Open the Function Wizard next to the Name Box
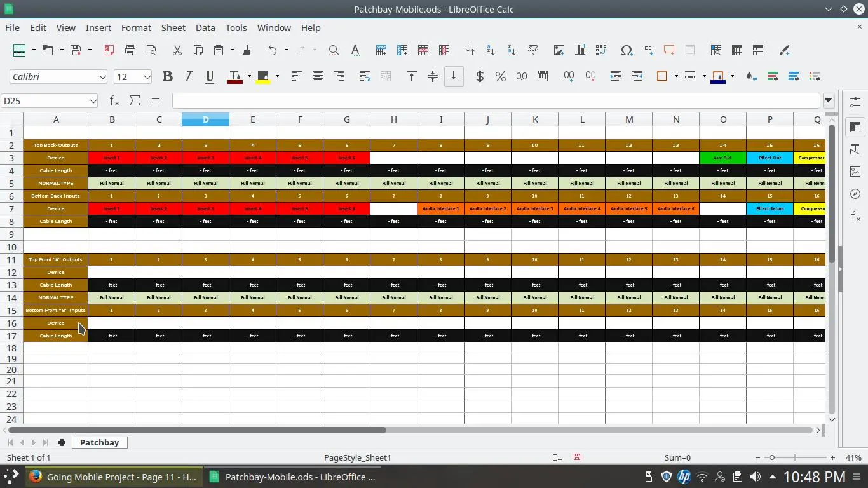Viewport: 868px width, 488px height. [114, 100]
